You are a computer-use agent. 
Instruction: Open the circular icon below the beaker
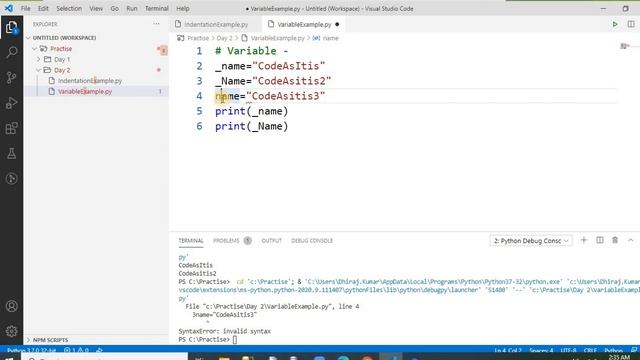(x=11, y=178)
